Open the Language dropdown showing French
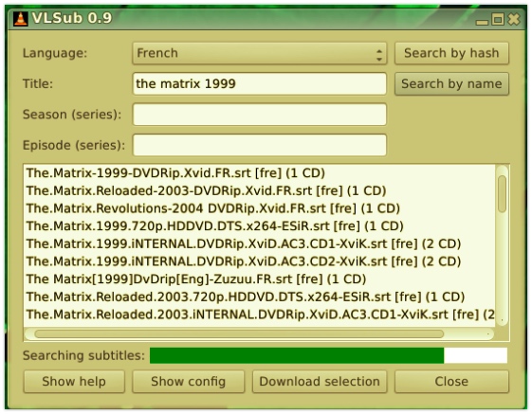Viewport: 532px width, 414px height. [259, 53]
